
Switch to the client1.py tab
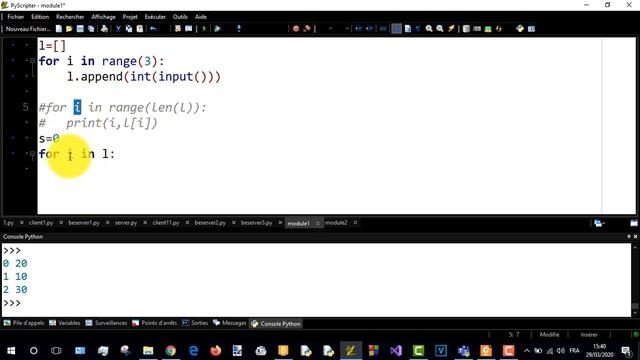coord(41,223)
